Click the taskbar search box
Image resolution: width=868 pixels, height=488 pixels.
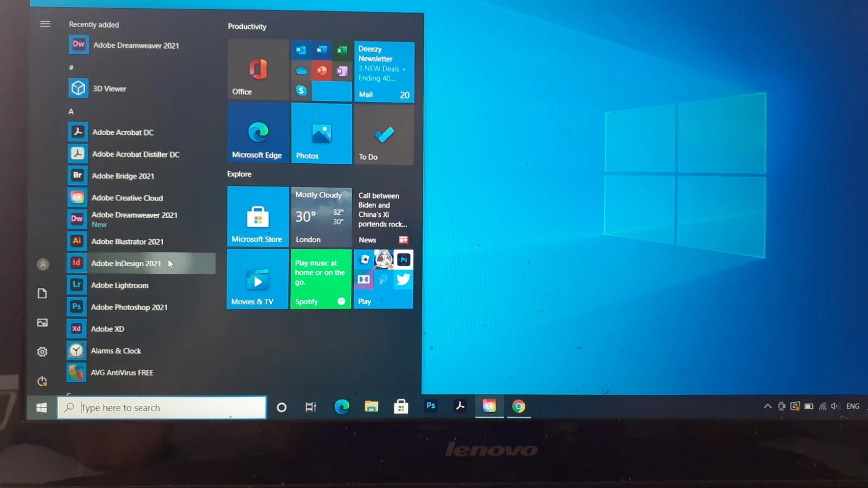click(x=162, y=408)
